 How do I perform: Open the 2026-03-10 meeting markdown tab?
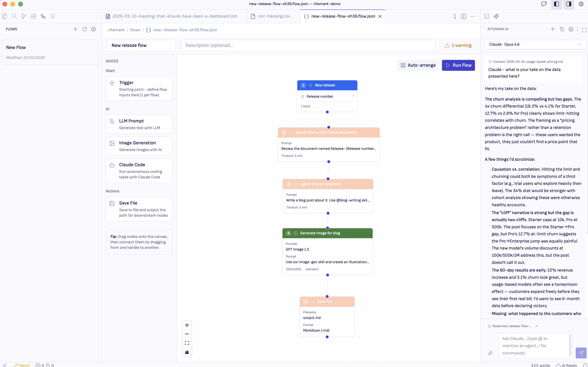174,16
